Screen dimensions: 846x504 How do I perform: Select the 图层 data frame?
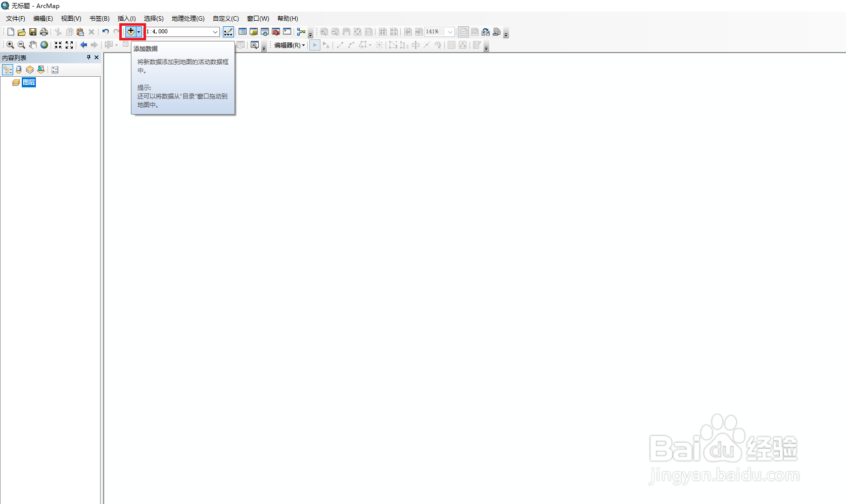pyautogui.click(x=29, y=82)
